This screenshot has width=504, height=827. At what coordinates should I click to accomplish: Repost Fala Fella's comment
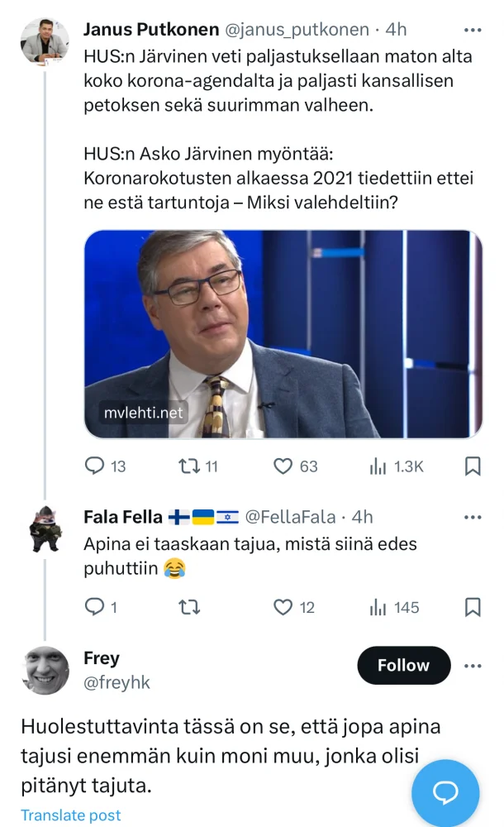(188, 608)
